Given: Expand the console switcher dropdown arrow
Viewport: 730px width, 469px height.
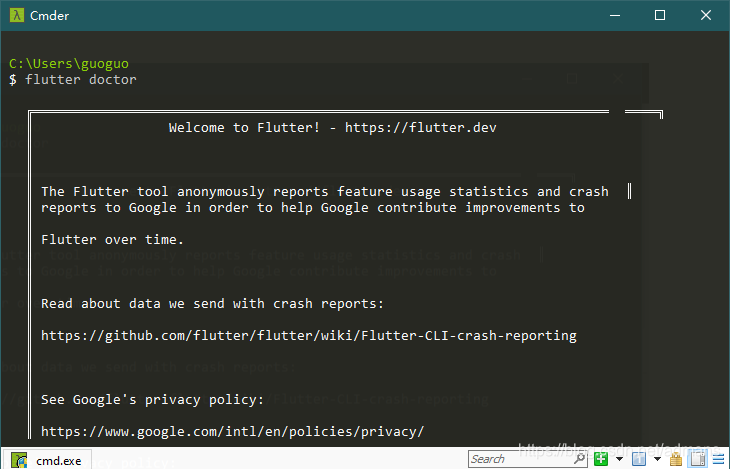Looking at the screenshot, I should [657, 459].
